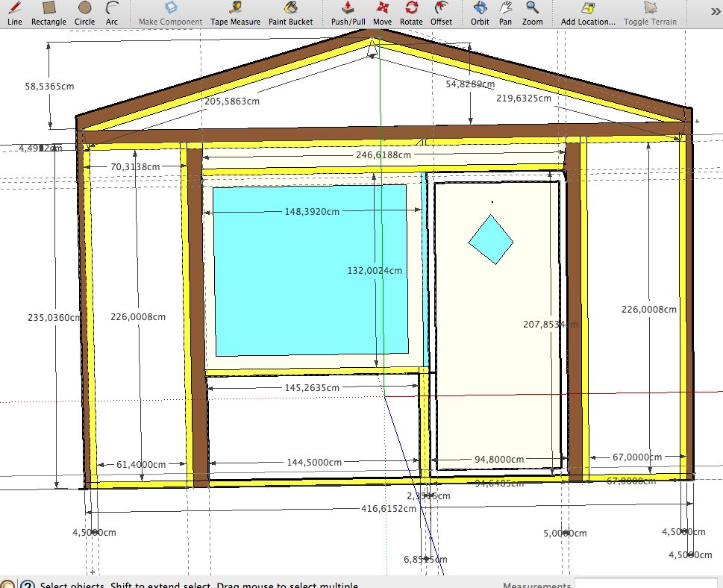This screenshot has height=588, width=723.
Task: Select the Circle tool
Action: (x=85, y=13)
